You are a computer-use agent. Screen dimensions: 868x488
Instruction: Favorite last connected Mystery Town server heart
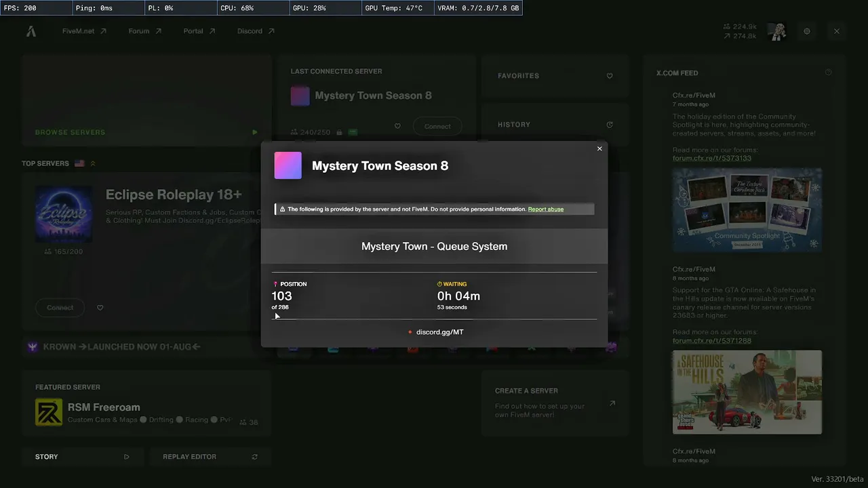point(397,126)
